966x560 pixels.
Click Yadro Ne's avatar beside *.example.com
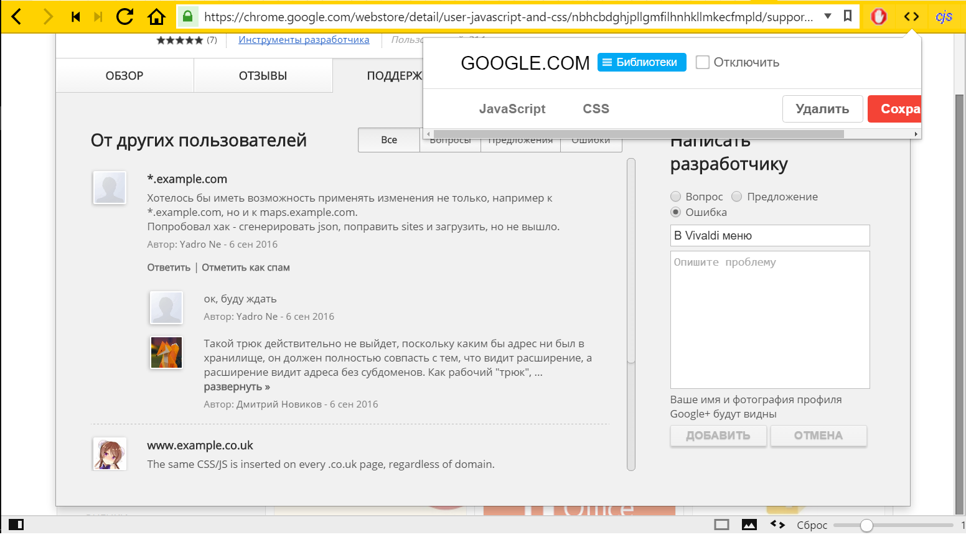[110, 187]
